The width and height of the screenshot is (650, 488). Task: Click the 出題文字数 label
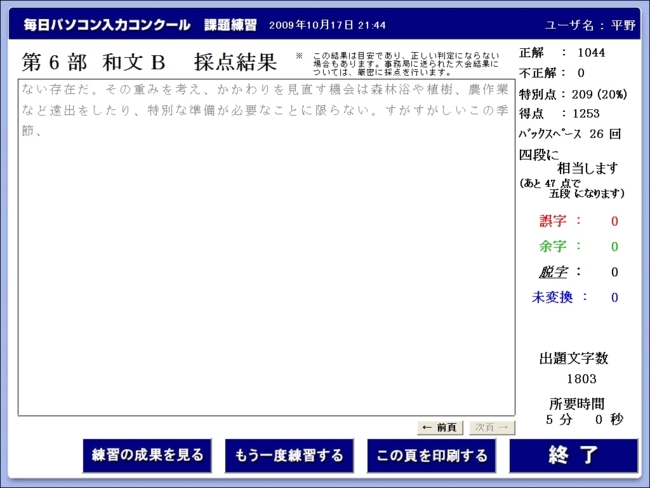[574, 358]
